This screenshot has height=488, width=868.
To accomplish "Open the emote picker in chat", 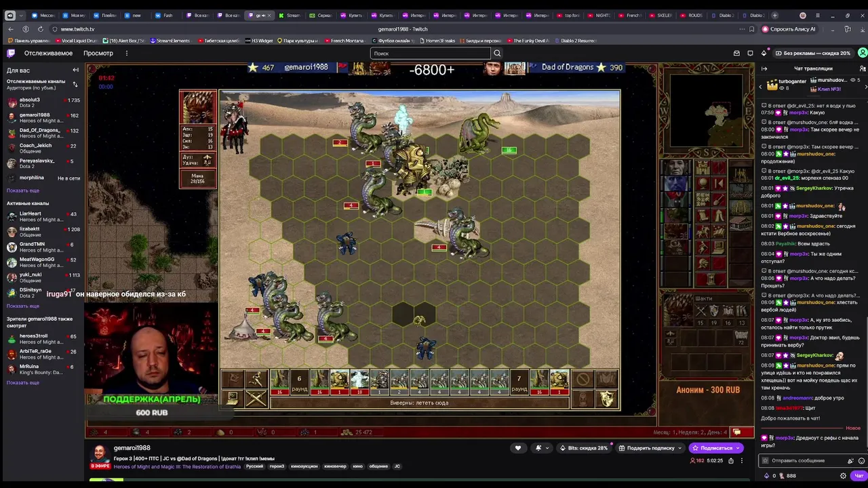I will pyautogui.click(x=861, y=461).
